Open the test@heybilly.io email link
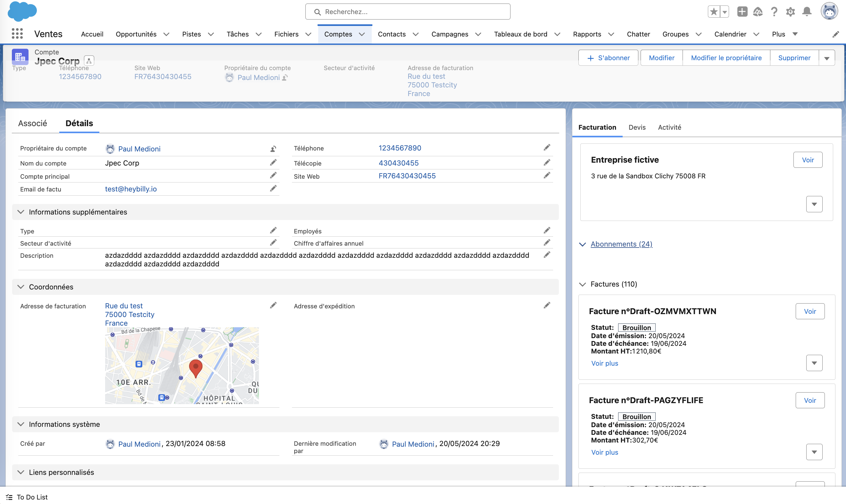846x504 pixels. [131, 189]
